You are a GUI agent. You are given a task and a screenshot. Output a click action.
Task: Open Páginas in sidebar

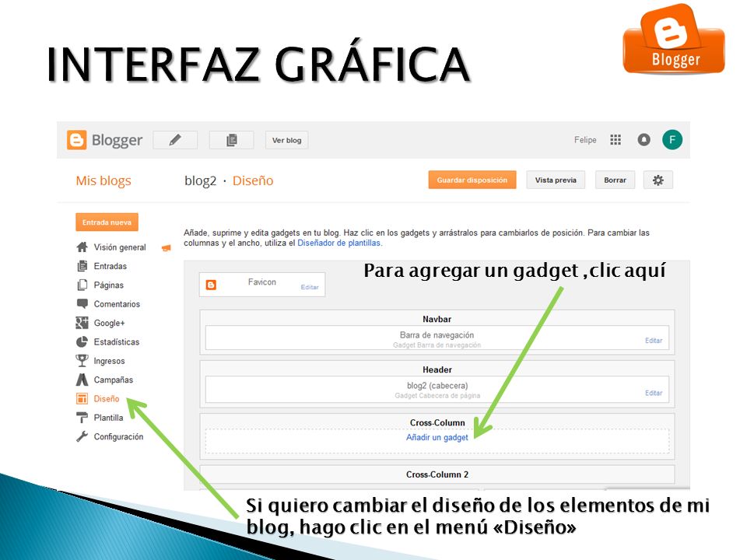click(x=109, y=285)
